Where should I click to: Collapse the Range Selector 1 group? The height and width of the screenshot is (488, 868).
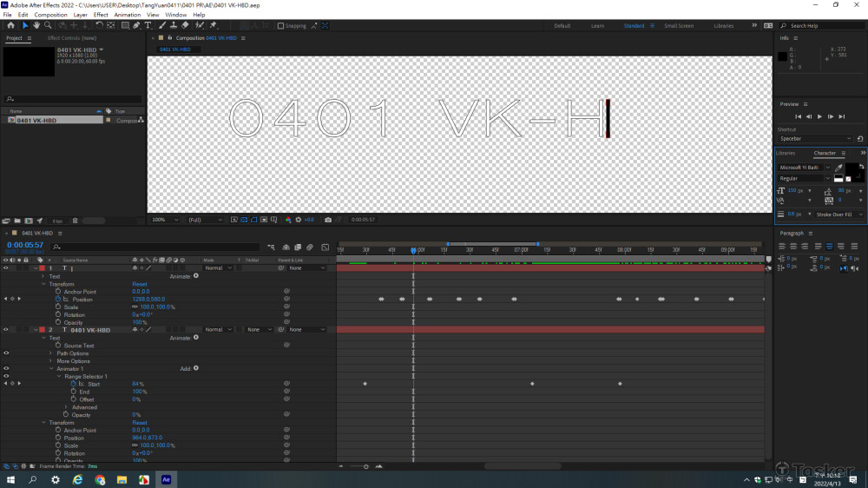[60, 376]
